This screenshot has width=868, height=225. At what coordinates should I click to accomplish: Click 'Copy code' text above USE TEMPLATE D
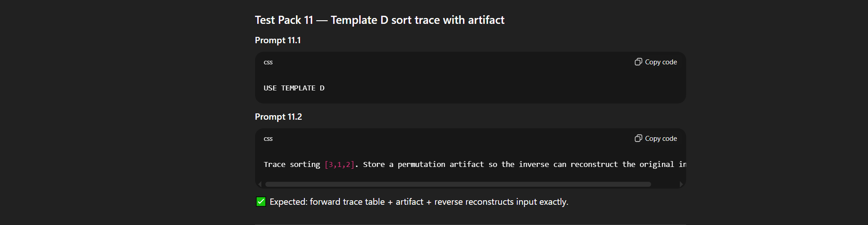point(661,62)
